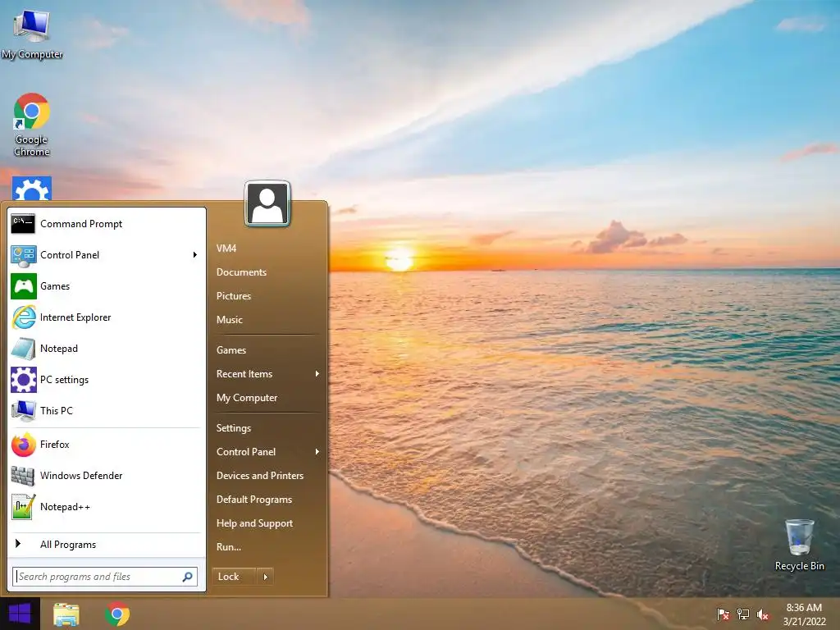
Task: Click the network tray icon
Action: [743, 614]
